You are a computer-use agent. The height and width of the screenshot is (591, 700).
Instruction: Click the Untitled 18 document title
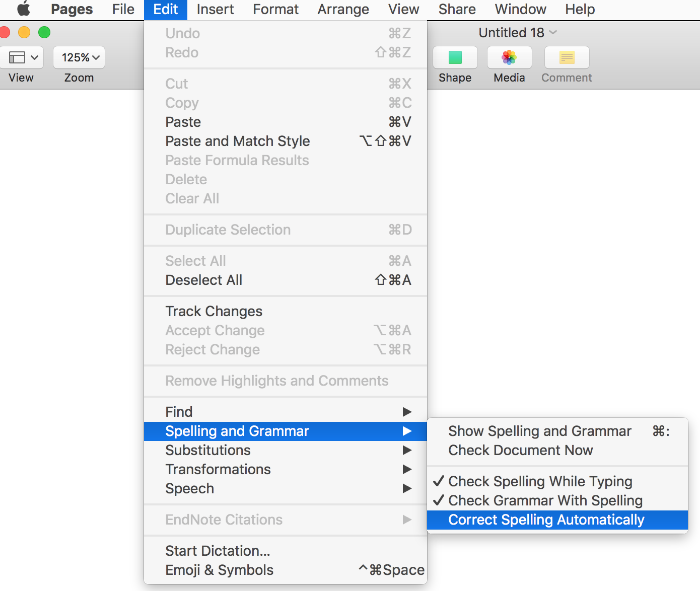(511, 32)
